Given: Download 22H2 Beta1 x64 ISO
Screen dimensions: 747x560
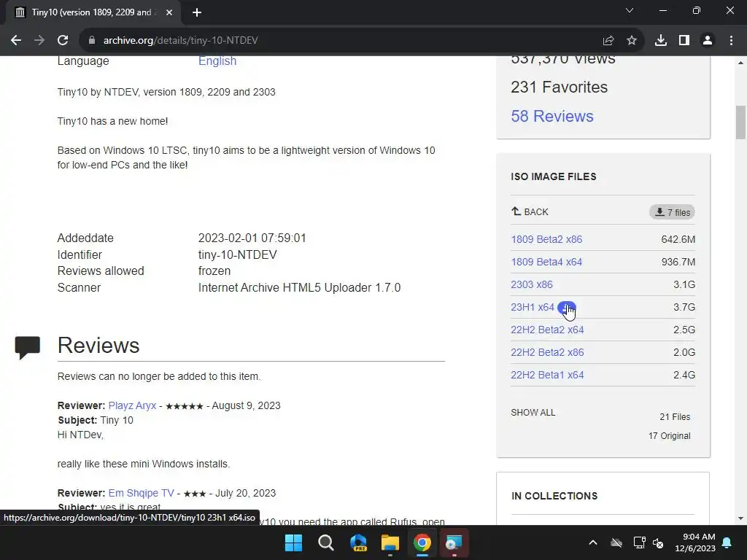Looking at the screenshot, I should coord(547,375).
